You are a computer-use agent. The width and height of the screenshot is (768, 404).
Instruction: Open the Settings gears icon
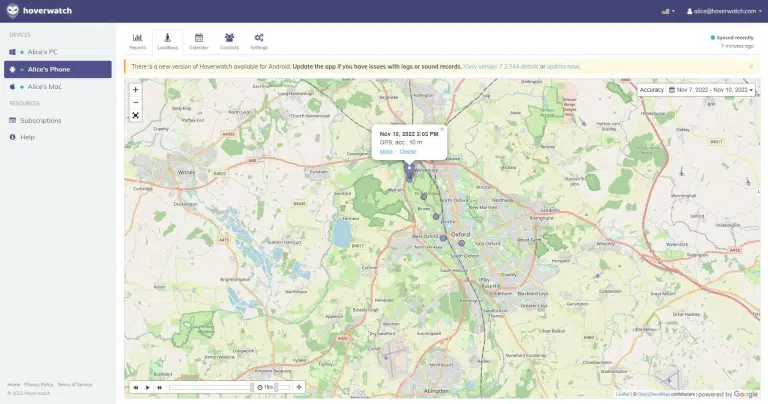coord(259,40)
